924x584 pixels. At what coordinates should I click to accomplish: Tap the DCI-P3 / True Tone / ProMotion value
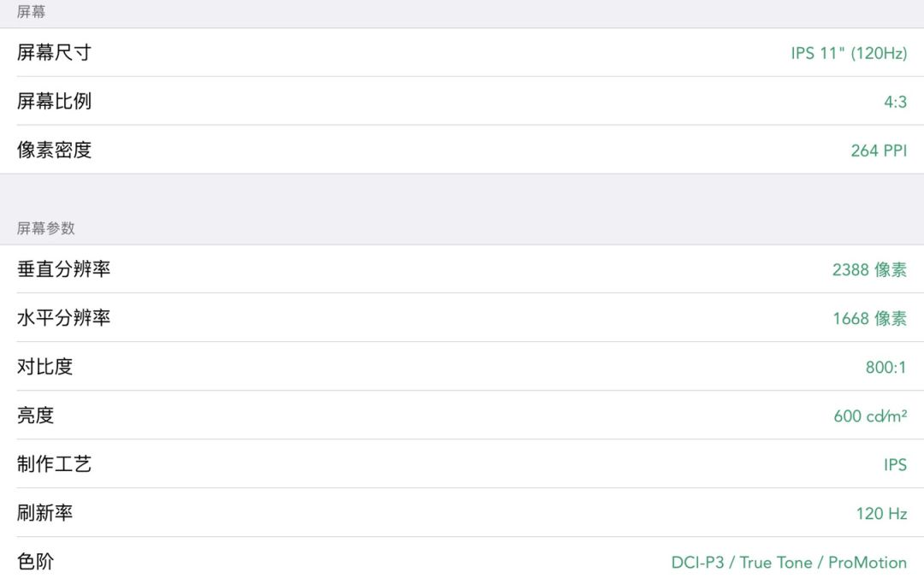(x=789, y=563)
